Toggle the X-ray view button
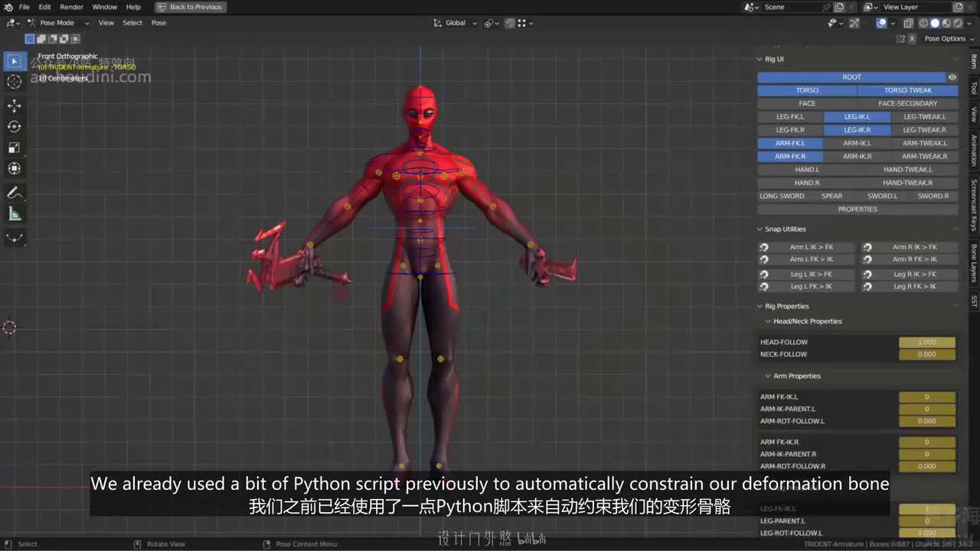Screen dimensions: 980x551 pyautogui.click(x=908, y=23)
